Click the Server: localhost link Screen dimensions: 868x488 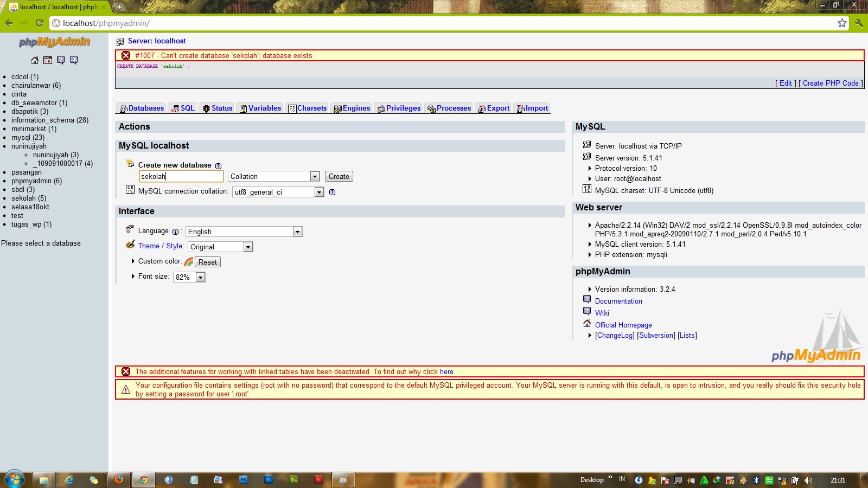point(157,41)
